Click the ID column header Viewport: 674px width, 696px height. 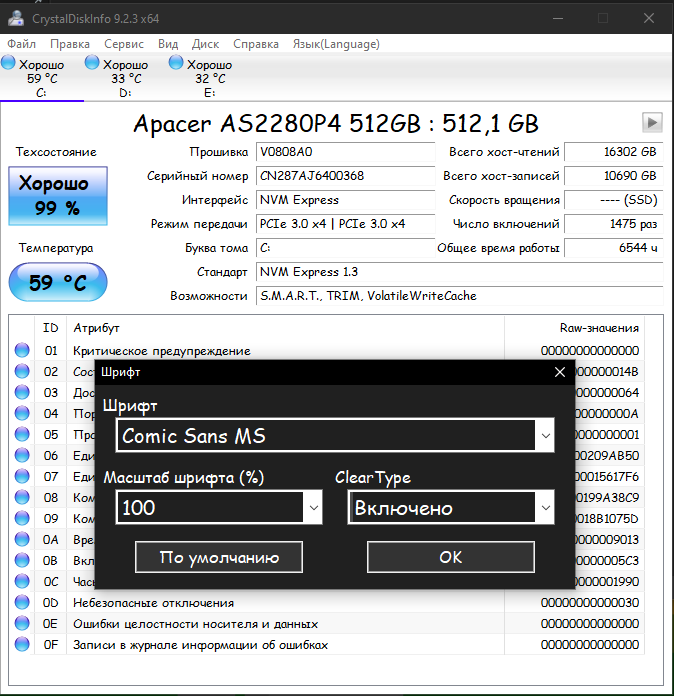51,328
